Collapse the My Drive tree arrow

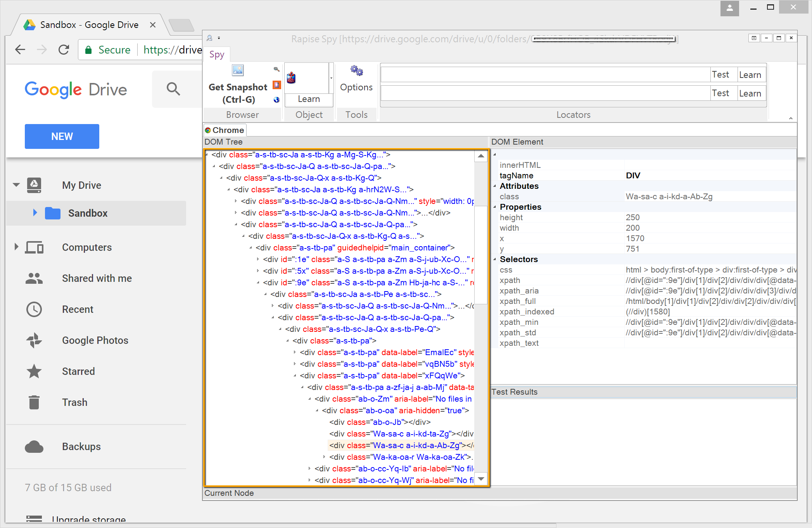(16, 185)
